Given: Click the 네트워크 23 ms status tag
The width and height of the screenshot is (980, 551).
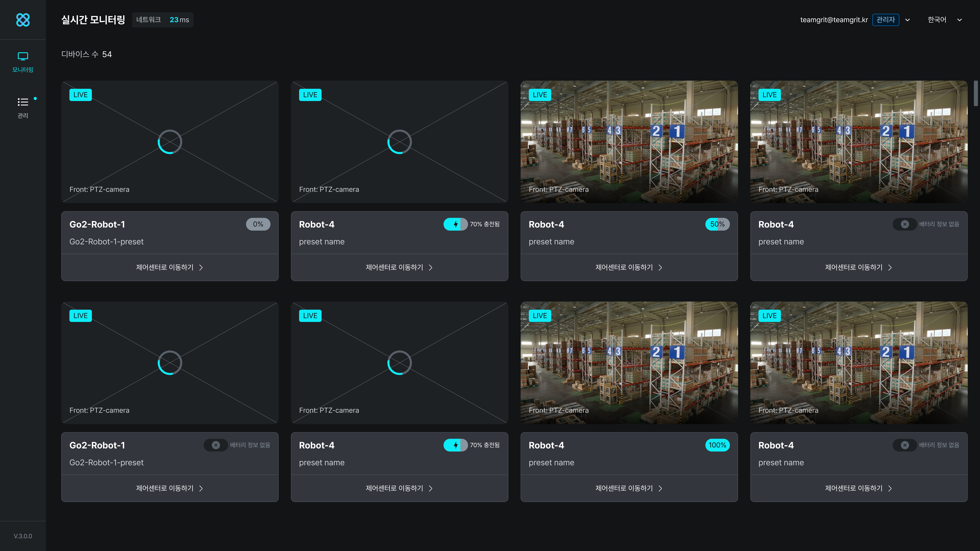Looking at the screenshot, I should pos(162,20).
